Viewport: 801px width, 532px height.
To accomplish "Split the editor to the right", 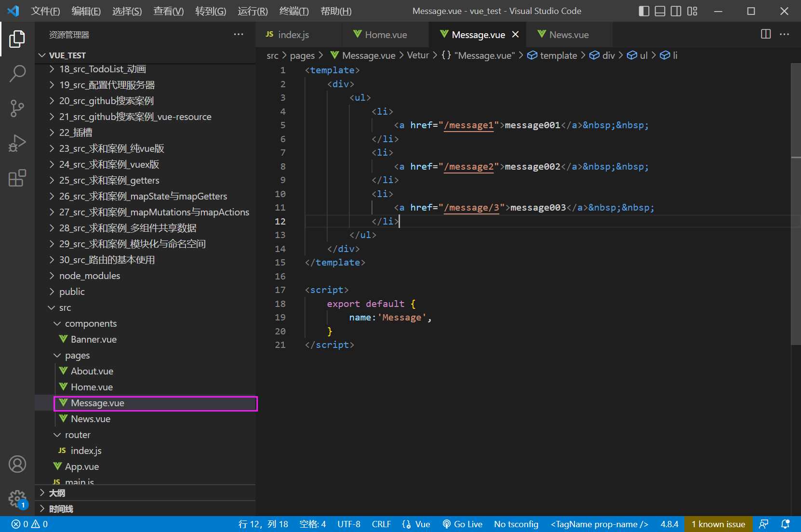I will coord(766,34).
